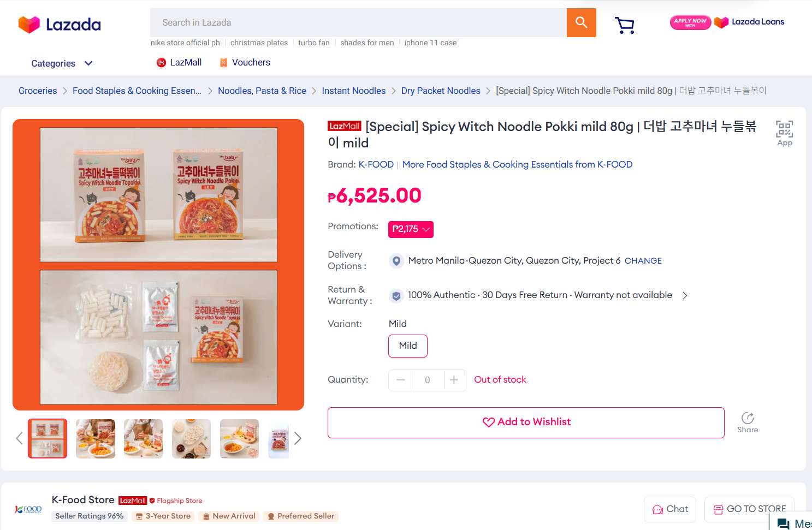Click CHANGE delivery location link
This screenshot has height=530, width=812.
(643, 261)
